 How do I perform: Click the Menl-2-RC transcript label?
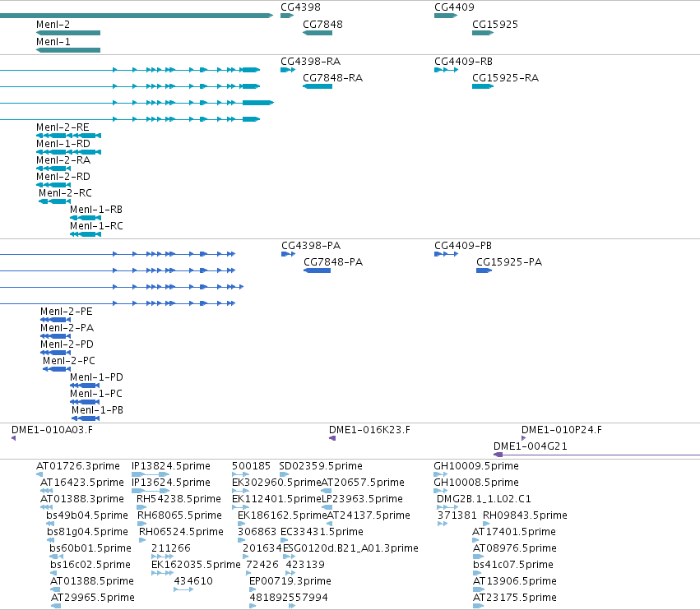[65, 193]
